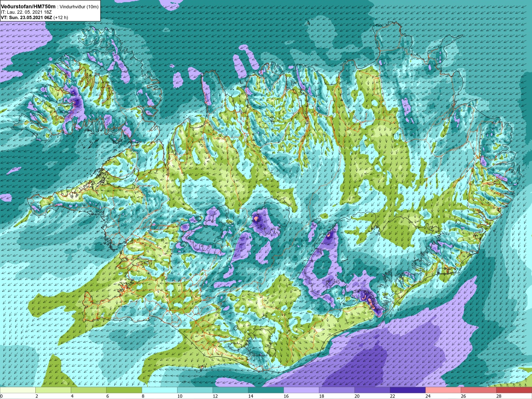532x399 pixels.
Task: Select the 'VT: Sun. 23.05.2021 06Z' line
Action: [x=26, y=17]
